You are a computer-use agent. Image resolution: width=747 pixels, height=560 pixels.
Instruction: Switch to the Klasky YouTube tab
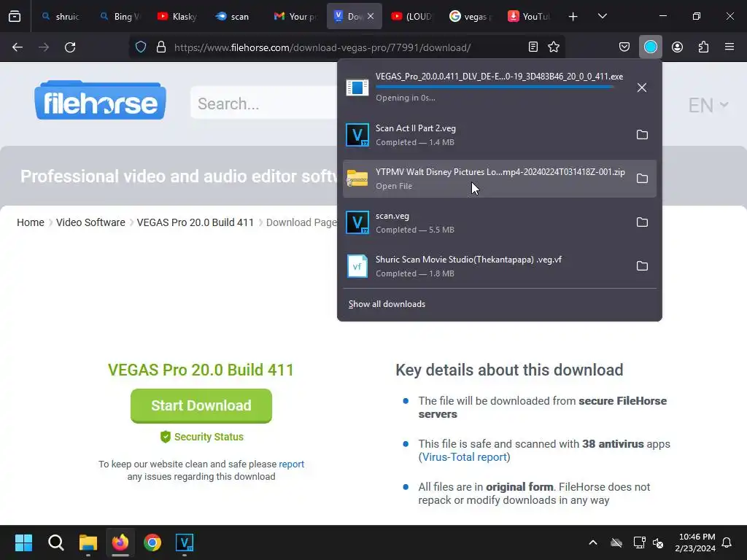coord(177,16)
